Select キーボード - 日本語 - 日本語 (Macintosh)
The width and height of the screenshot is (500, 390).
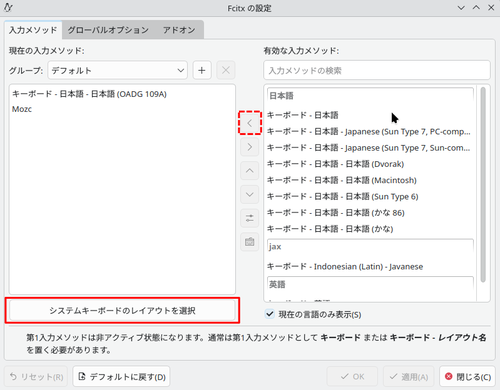coord(370,180)
